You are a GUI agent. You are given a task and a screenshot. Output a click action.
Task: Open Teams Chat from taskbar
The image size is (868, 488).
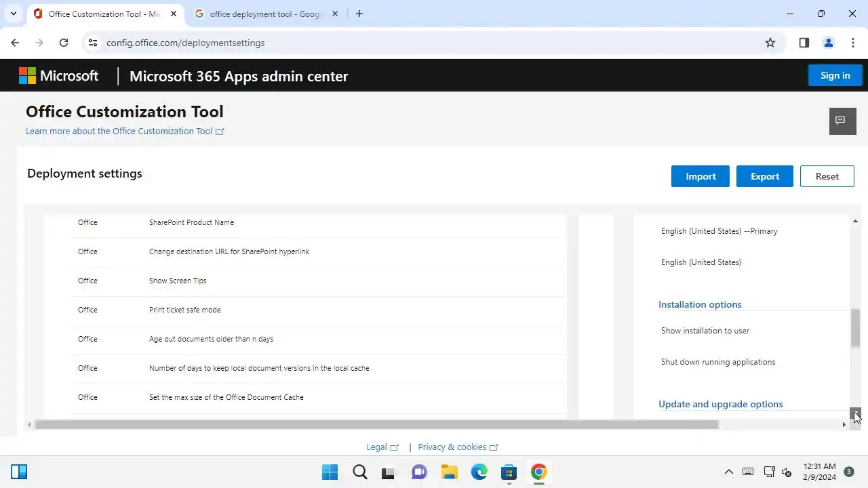click(x=419, y=472)
